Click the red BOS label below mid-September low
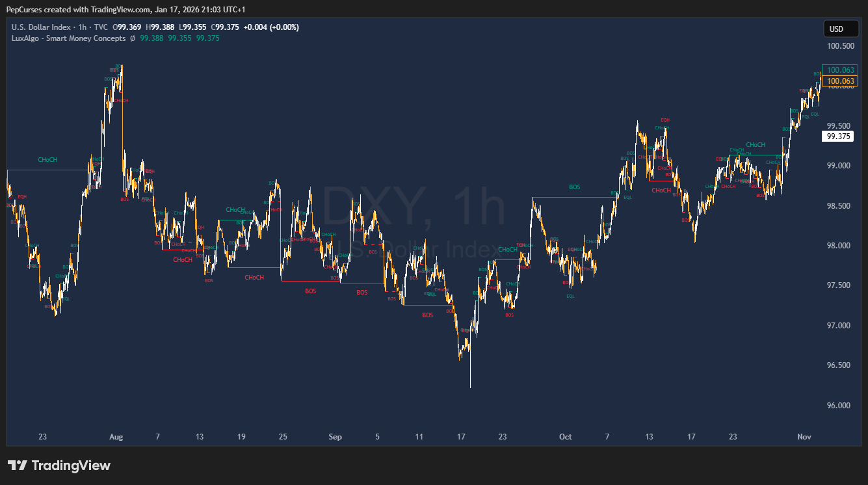 (427, 315)
